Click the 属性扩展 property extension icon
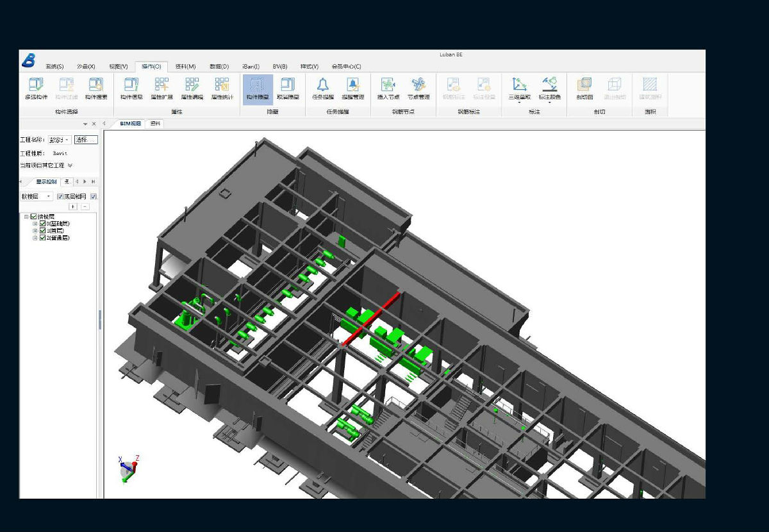This screenshot has height=532, width=769. click(x=161, y=88)
